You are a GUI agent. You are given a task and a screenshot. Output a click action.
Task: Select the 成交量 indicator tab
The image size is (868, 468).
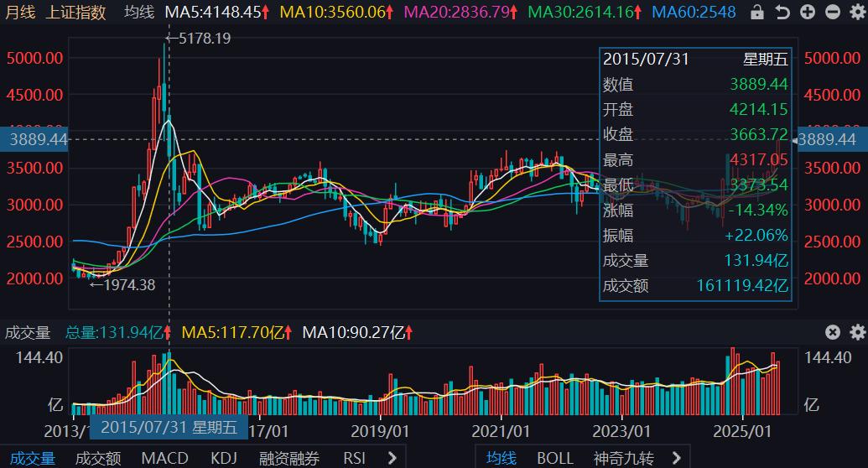pos(33,459)
